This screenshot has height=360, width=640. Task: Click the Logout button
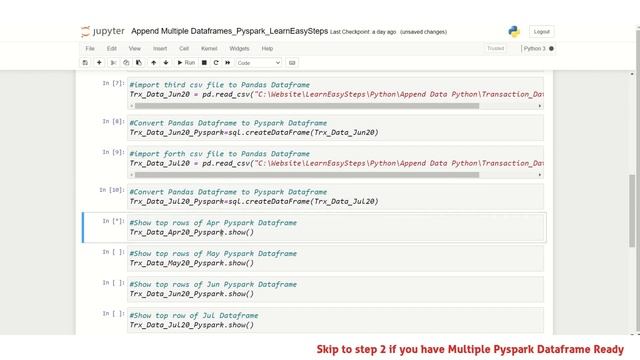click(542, 31)
